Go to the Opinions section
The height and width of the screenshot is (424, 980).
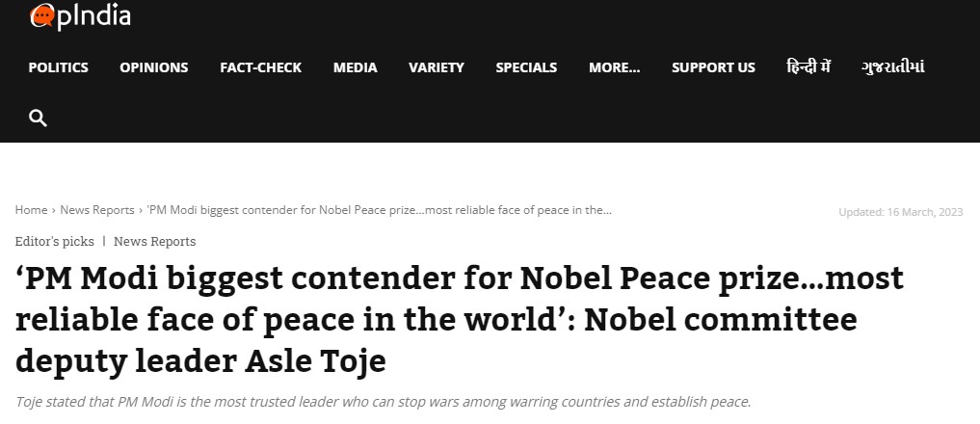154,67
